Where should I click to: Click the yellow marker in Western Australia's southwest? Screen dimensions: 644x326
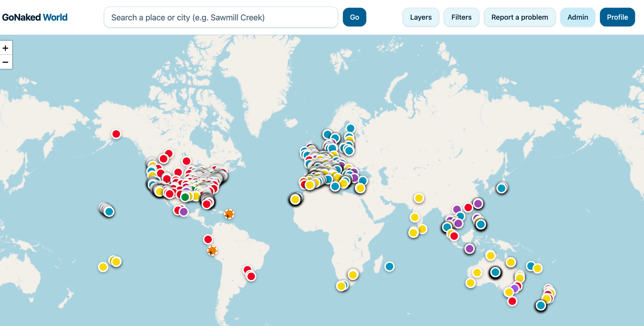(x=470, y=283)
